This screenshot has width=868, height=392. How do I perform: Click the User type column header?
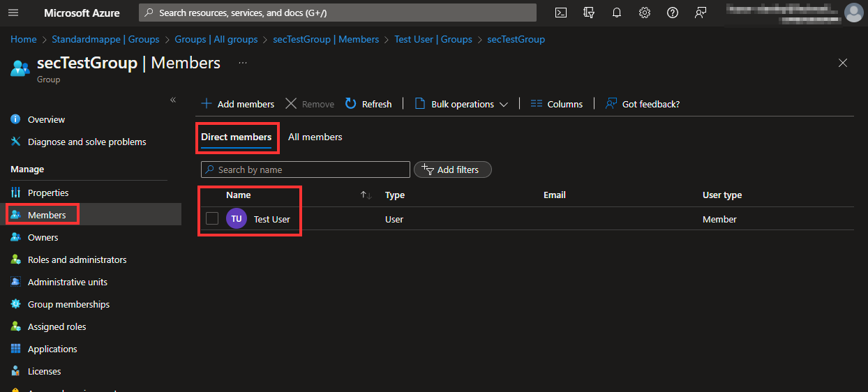point(722,195)
